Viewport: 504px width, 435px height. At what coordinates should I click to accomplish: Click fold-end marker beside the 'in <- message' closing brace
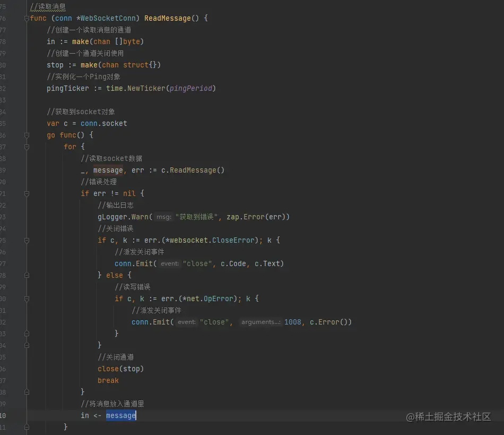[x=27, y=427]
